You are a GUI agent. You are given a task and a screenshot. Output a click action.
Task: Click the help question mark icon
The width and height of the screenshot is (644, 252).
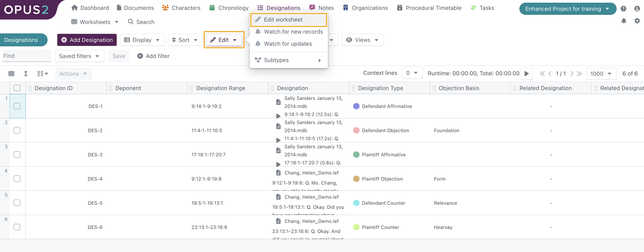pyautogui.click(x=623, y=9)
